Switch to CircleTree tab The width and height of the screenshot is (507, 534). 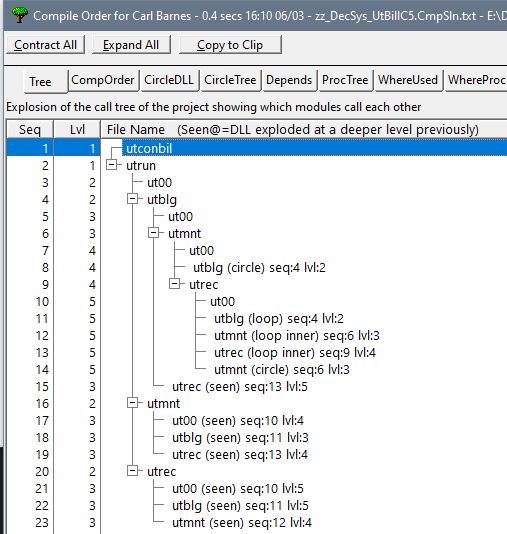point(230,80)
